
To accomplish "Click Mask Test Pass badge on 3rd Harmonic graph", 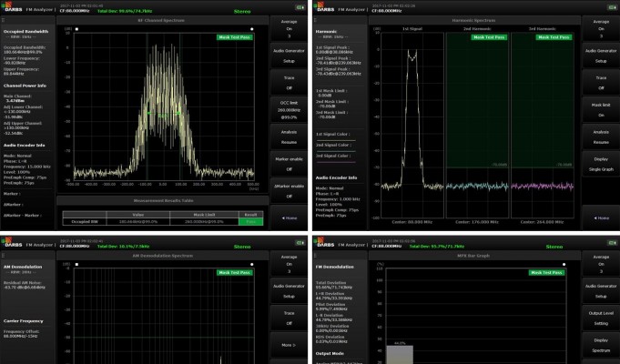I will pyautogui.click(x=554, y=37).
